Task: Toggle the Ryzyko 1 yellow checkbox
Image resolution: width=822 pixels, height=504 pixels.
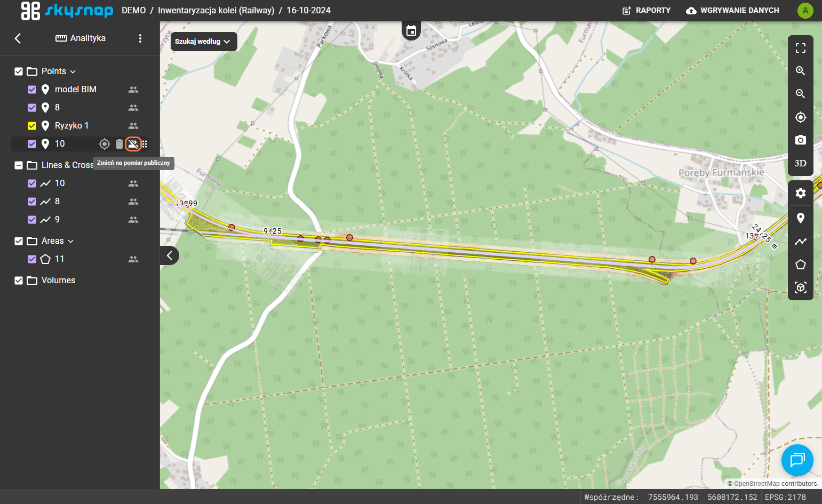Action: coord(32,126)
